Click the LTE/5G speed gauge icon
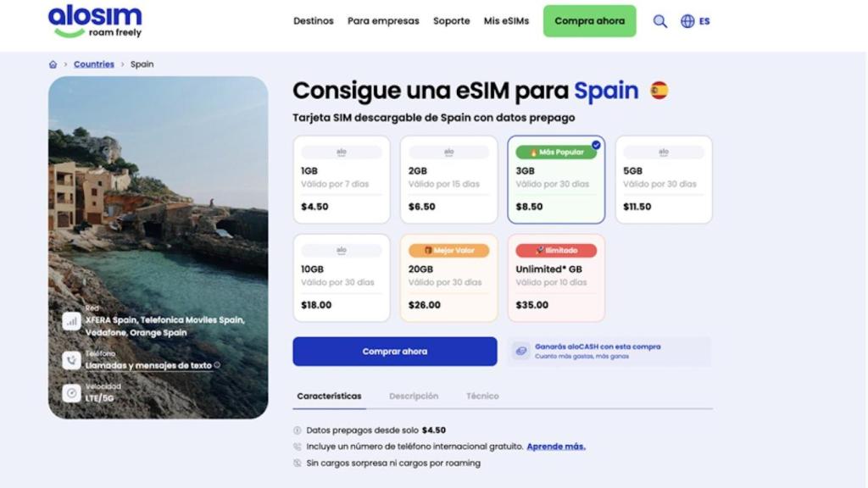 coord(71,393)
